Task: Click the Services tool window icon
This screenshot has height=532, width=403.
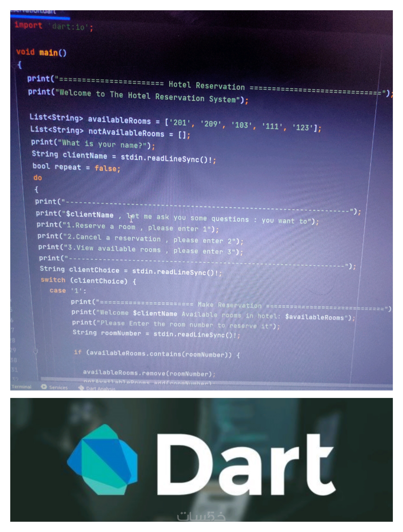Action: coord(44,387)
